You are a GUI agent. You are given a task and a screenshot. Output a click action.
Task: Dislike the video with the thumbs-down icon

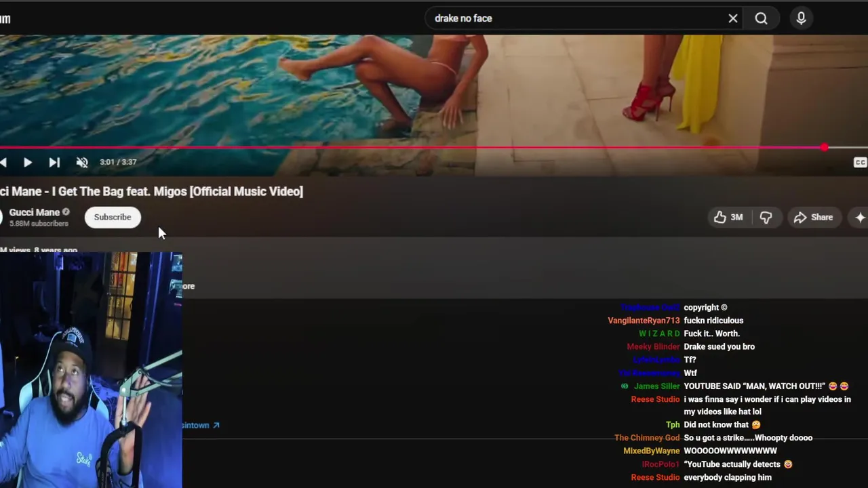click(x=766, y=217)
